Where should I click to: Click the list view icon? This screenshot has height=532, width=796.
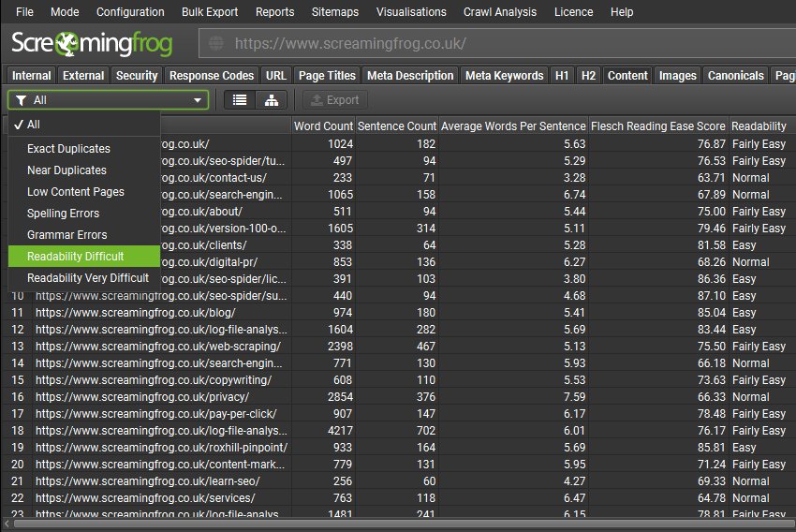(x=240, y=100)
